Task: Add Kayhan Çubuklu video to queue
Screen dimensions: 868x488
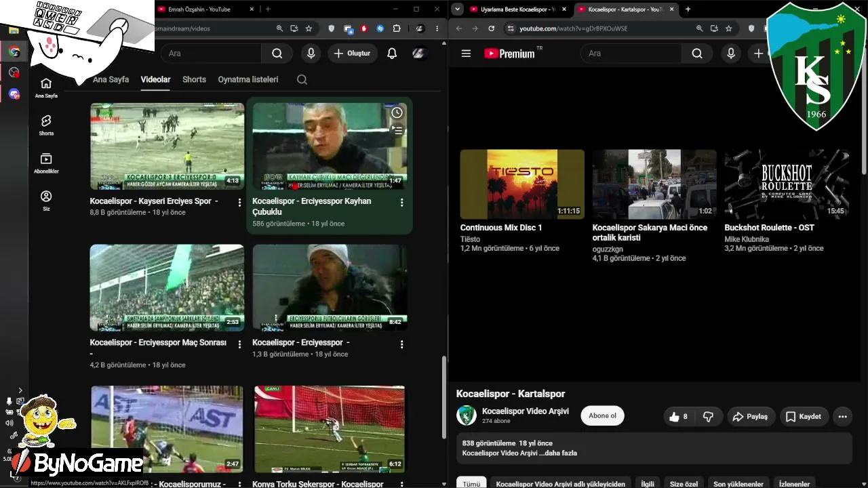Action: click(x=397, y=130)
